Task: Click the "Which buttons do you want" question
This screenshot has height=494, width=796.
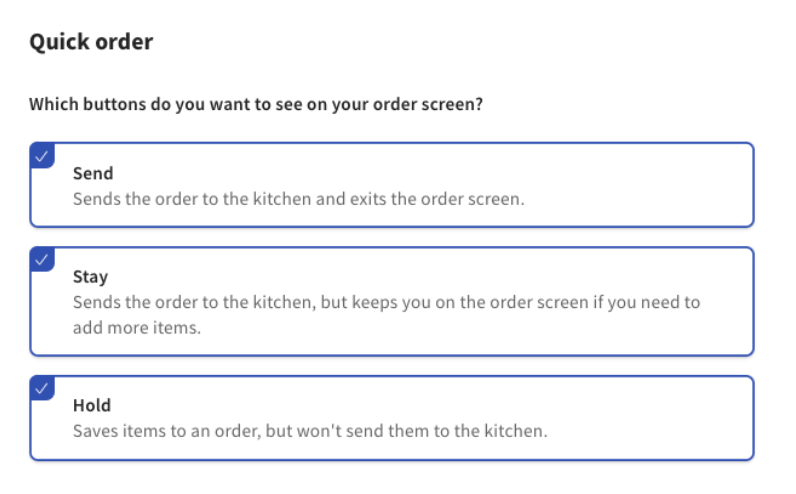Action: pos(257,104)
